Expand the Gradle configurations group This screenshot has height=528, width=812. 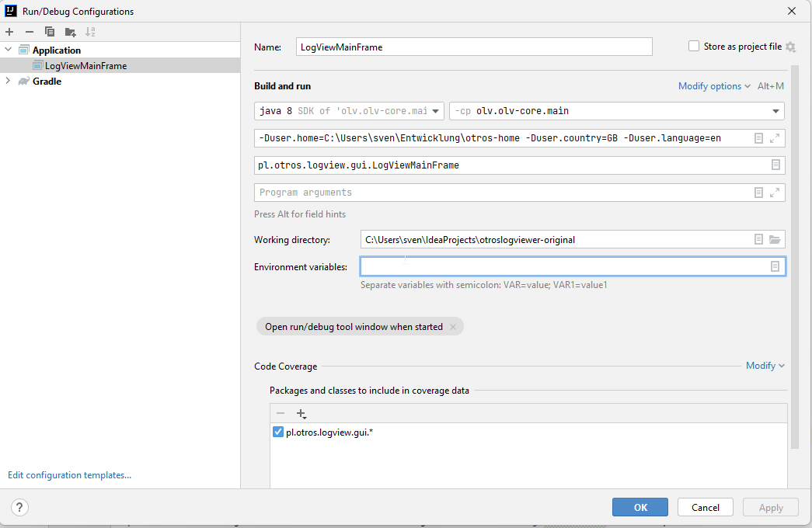(x=8, y=81)
